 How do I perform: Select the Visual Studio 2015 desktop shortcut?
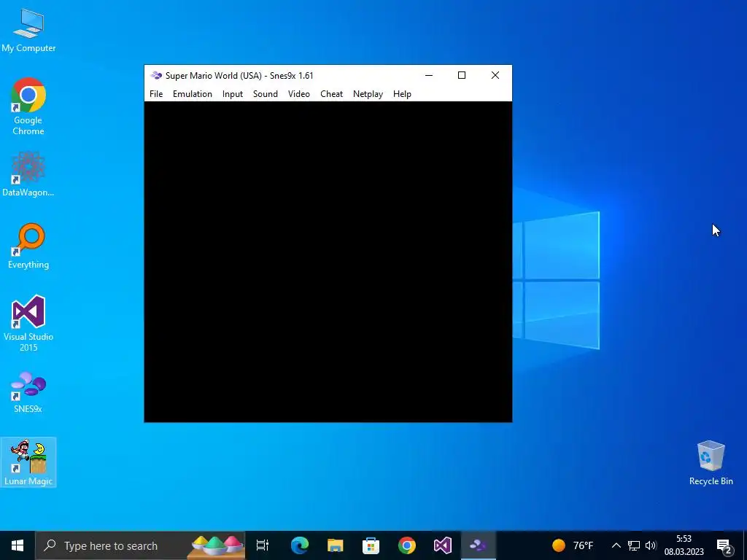click(x=28, y=323)
